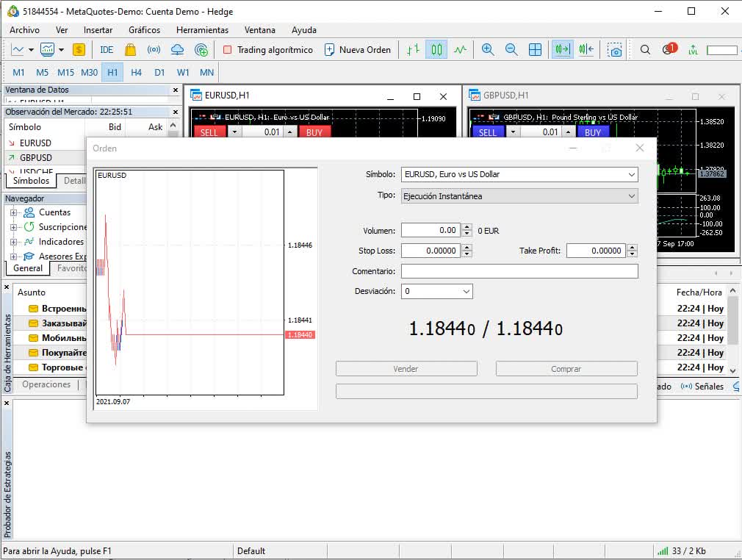Open EURUSD chart SELL volume down arrow

[234, 132]
